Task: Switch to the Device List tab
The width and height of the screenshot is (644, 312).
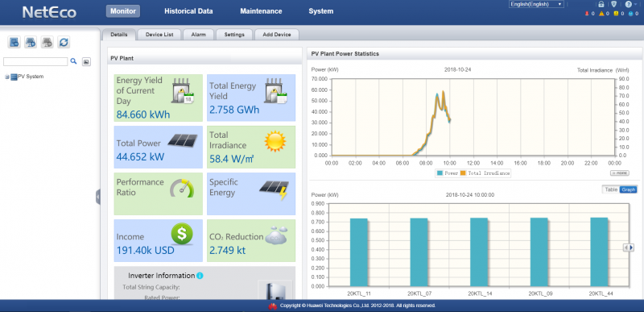Action: click(x=159, y=35)
